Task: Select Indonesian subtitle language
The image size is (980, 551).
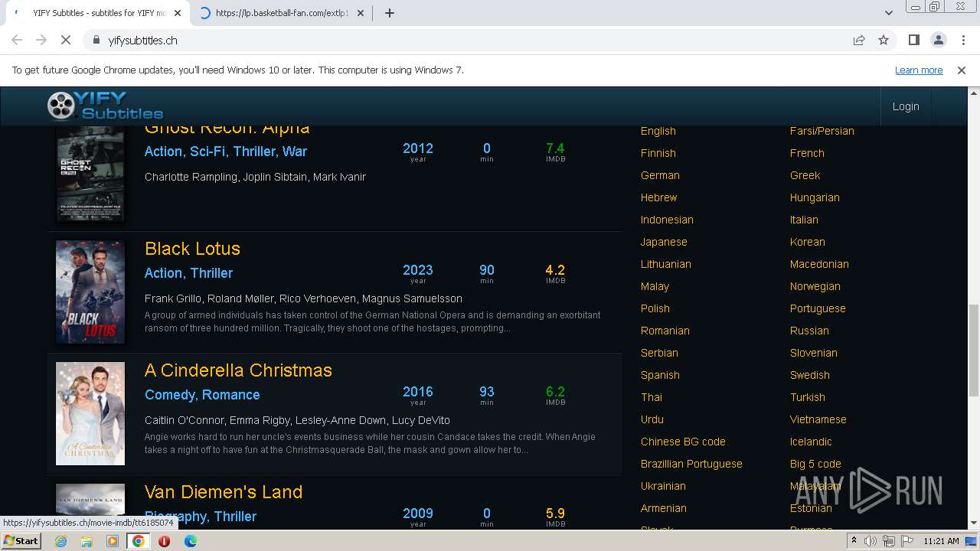Action: tap(667, 220)
